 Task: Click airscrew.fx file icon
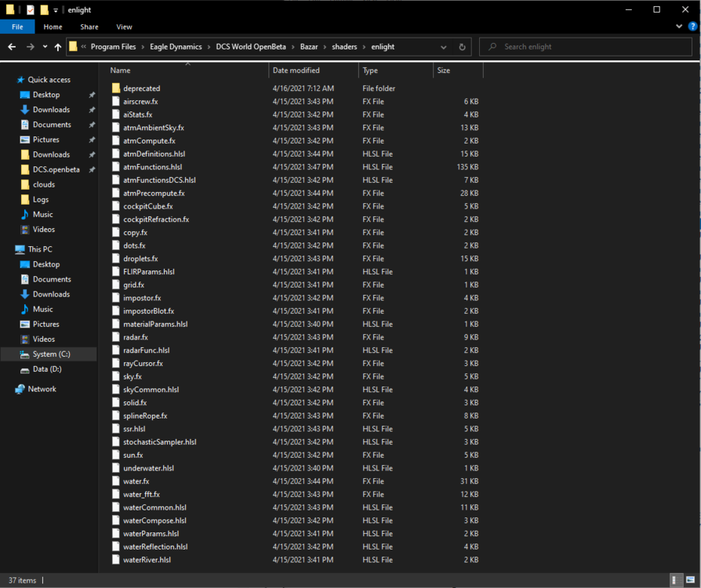pos(116,101)
